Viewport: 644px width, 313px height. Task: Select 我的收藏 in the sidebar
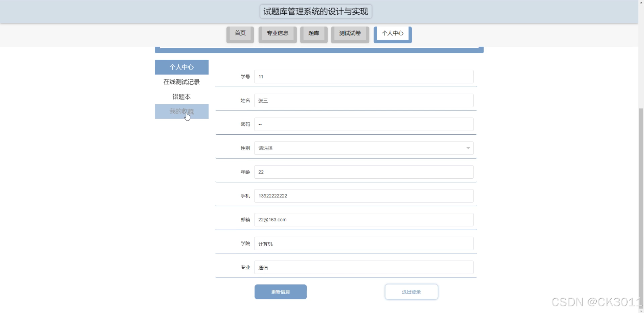click(181, 111)
